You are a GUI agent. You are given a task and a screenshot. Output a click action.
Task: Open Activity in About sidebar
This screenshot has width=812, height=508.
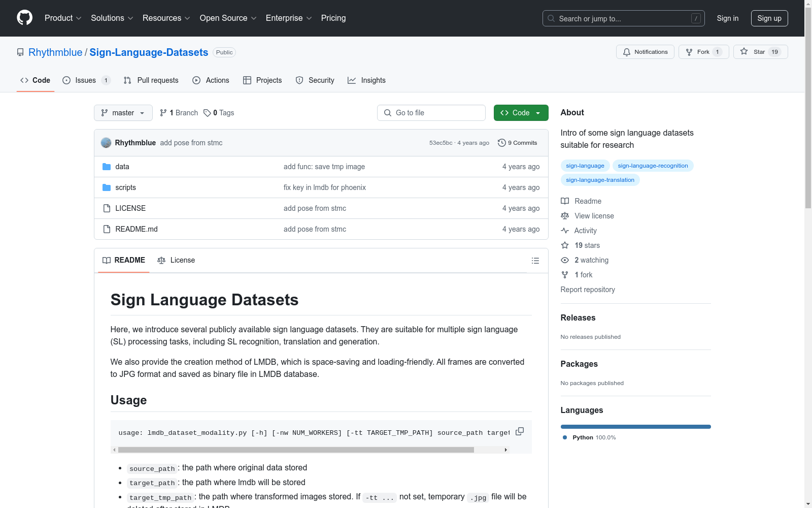(579, 231)
